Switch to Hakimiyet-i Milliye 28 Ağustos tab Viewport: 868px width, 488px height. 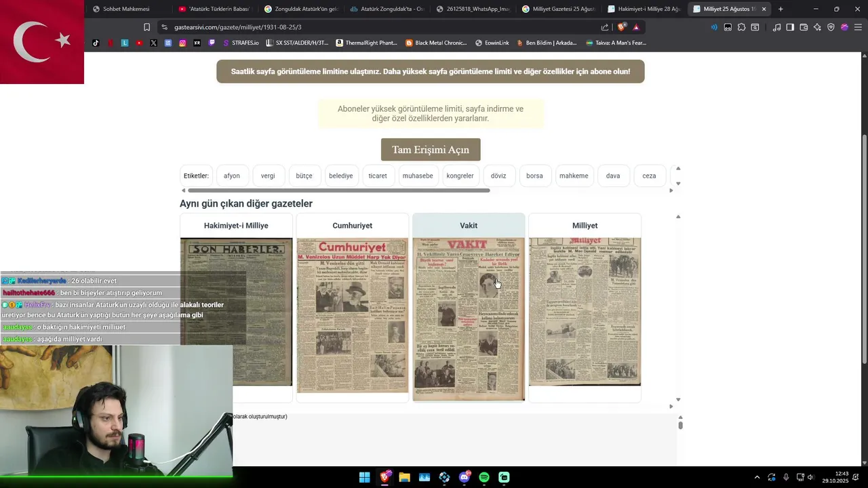tap(644, 9)
